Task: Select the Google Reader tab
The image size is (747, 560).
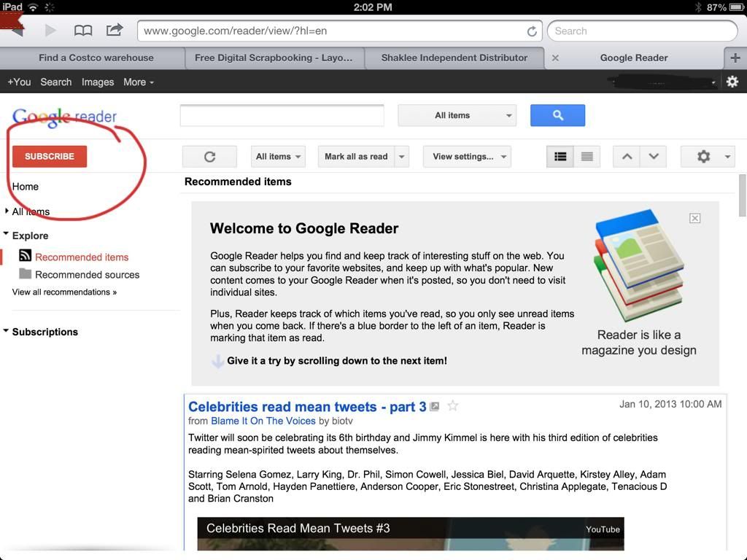Action: pyautogui.click(x=634, y=58)
